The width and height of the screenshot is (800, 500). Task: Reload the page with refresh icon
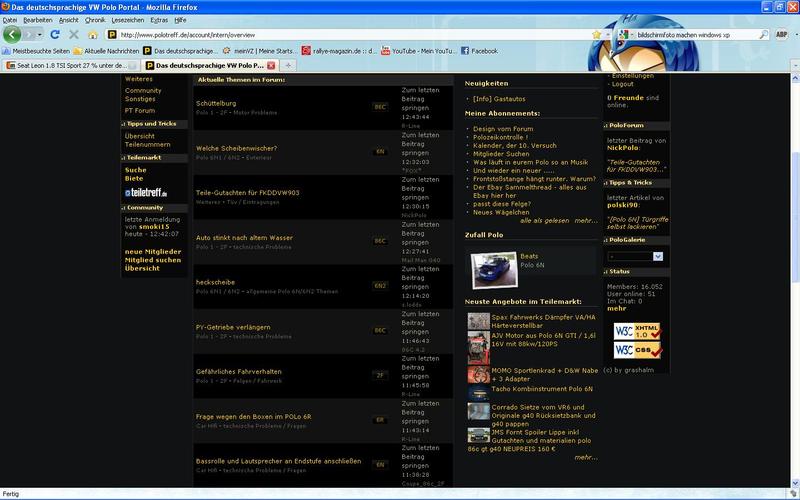[x=55, y=35]
